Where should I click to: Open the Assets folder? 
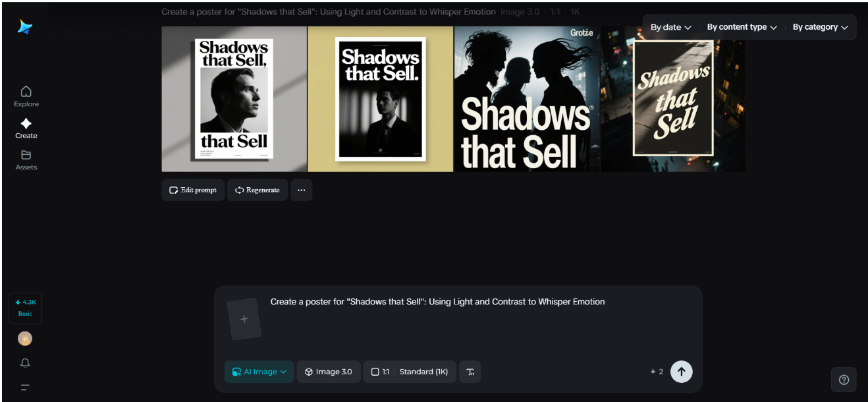26,160
